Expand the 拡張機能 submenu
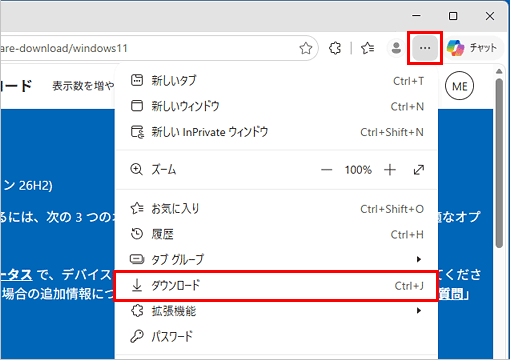Viewport: 510px width, 360px height. (277, 311)
